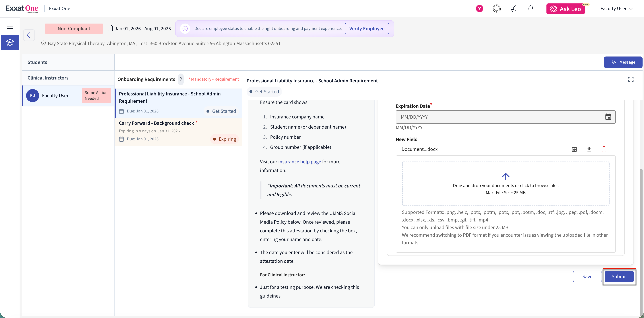Click the Submit button

point(619,277)
